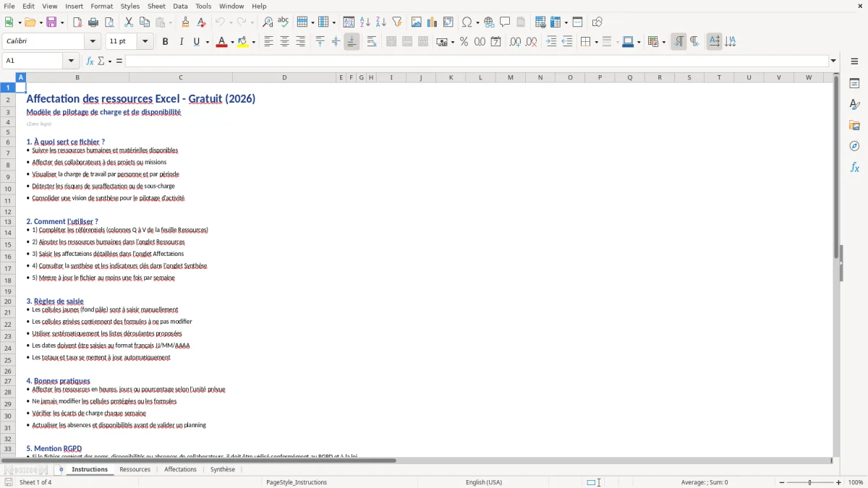Click the Select All corner button
868x488 pixels.
coord(8,77)
